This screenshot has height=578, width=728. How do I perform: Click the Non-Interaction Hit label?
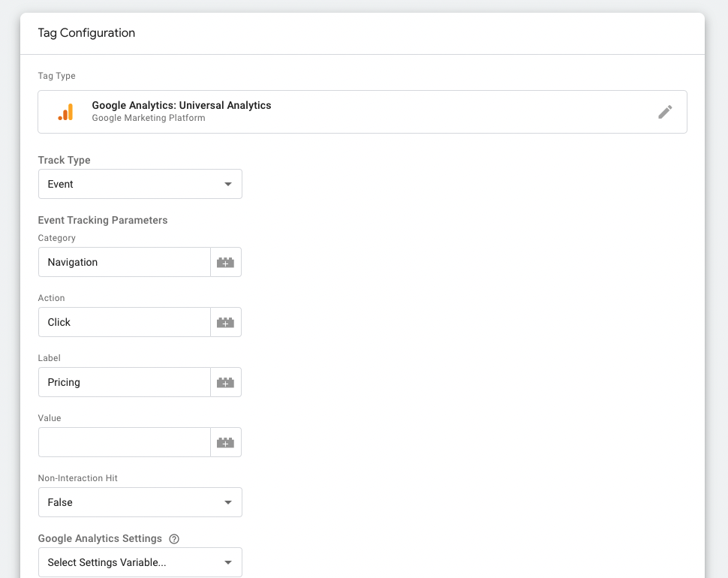point(77,478)
